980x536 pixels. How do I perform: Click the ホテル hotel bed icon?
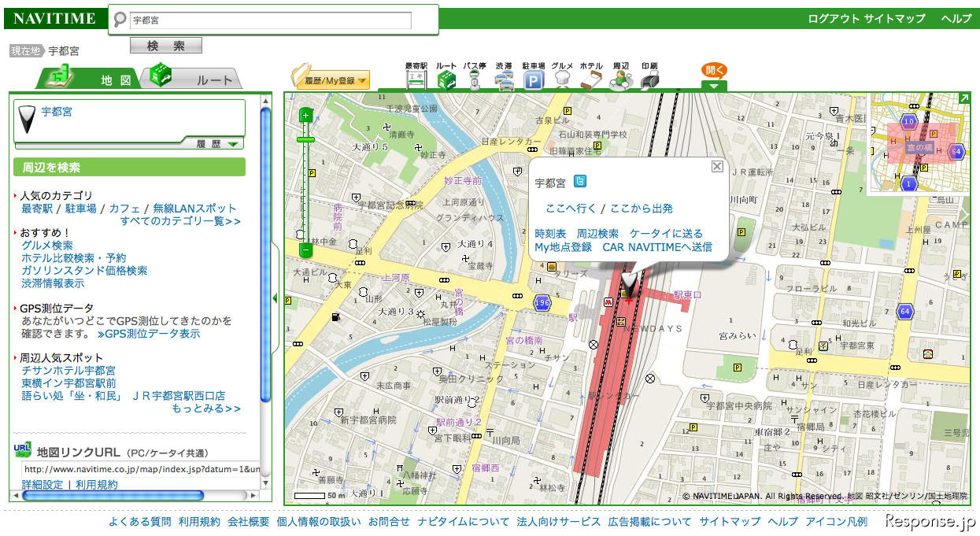click(x=591, y=78)
